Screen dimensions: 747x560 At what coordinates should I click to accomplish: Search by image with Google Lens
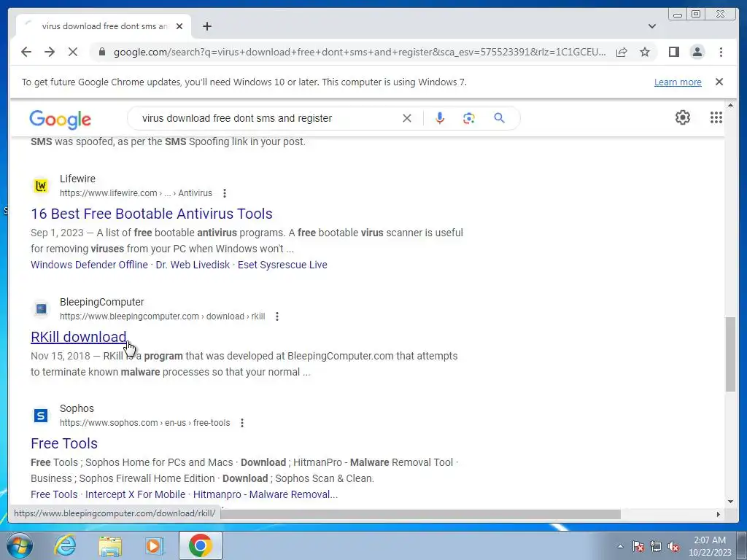[x=469, y=118]
